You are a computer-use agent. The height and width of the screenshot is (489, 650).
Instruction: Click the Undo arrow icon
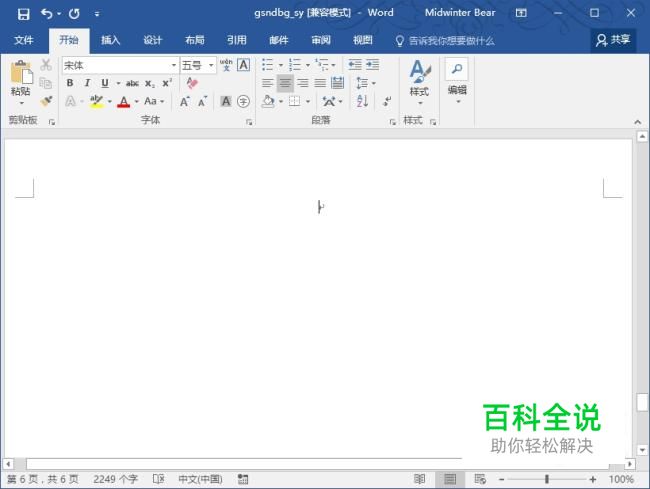point(46,14)
